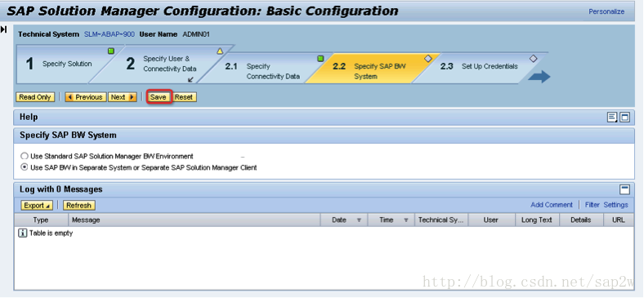This screenshot has height=298, width=644.
Task: Open the Time column sort dropdown arrow
Action: (x=406, y=220)
